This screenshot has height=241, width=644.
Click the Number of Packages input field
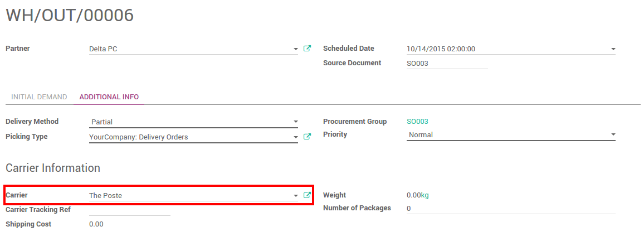coord(511,209)
